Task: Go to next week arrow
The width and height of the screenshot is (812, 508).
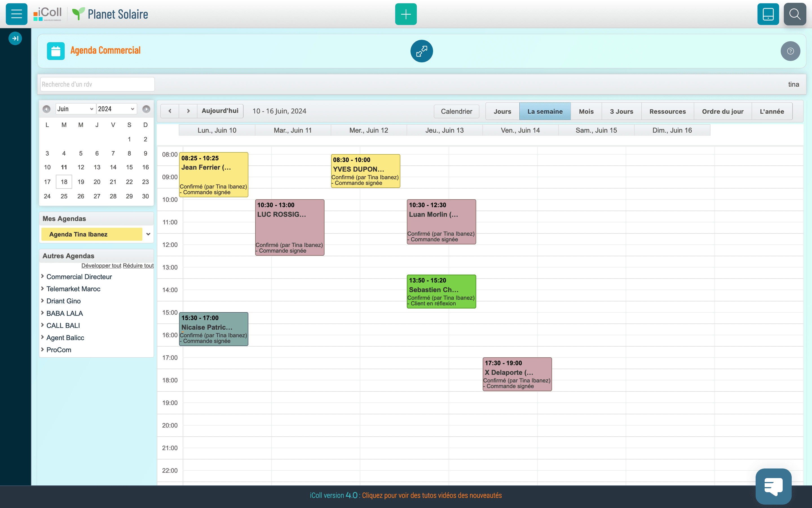Action: coord(188,111)
